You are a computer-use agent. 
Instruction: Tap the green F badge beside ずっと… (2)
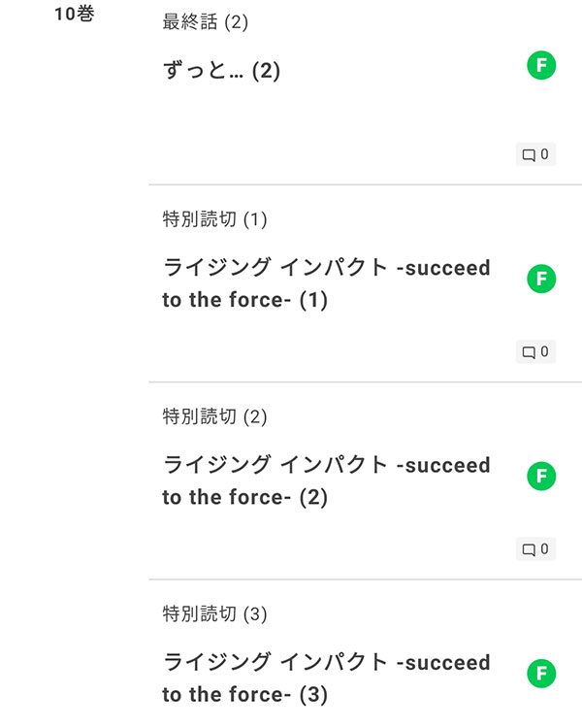(x=541, y=65)
